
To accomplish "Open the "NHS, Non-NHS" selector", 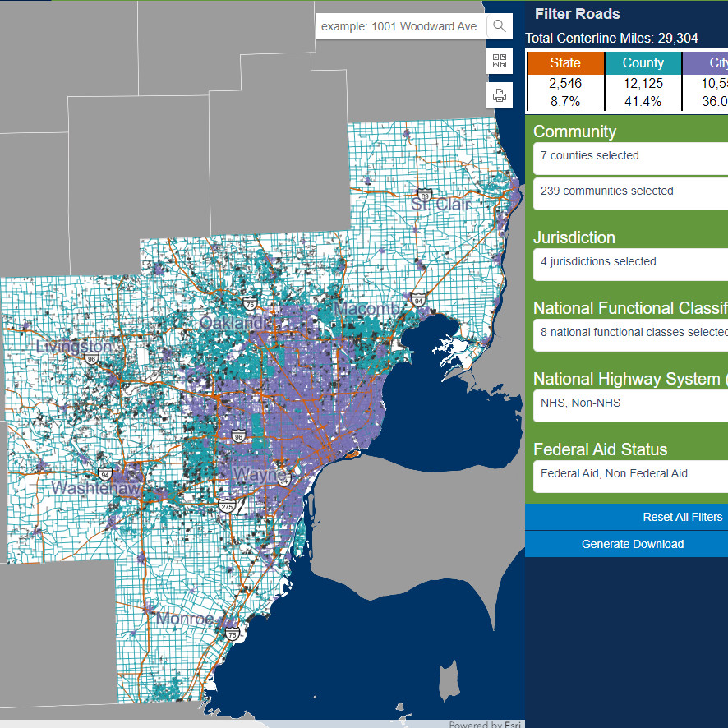I will click(x=629, y=403).
